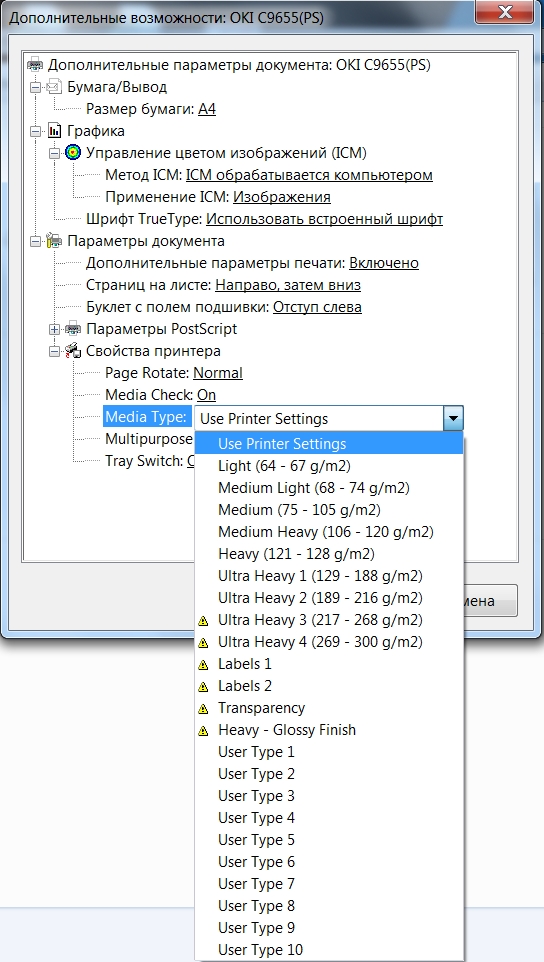Viewport: 544px width, 962px height.
Task: Select the Размер бумаги tree row
Action: tap(151, 109)
